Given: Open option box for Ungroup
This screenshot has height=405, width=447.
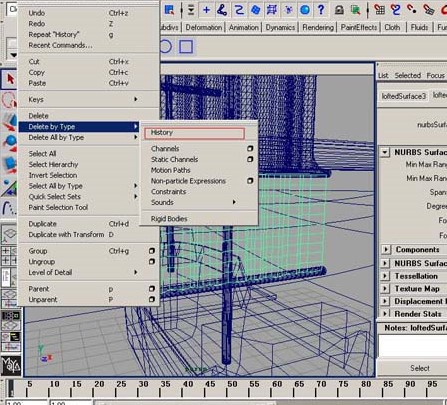Looking at the screenshot, I should 152,261.
